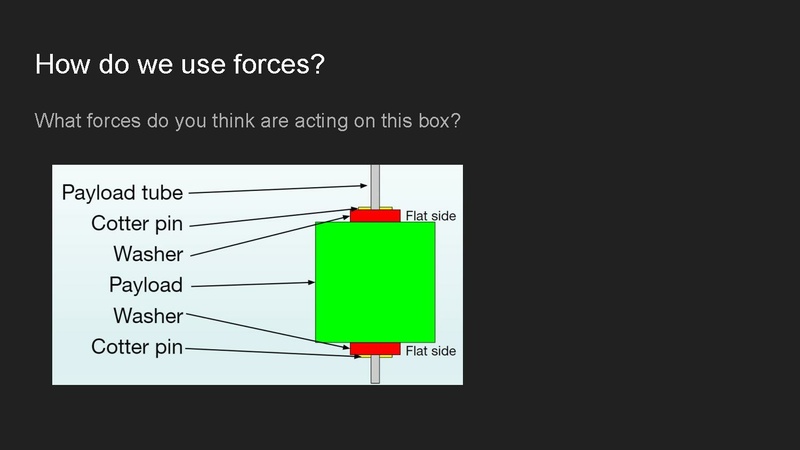Image resolution: width=800 pixels, height=450 pixels.
Task: Click the arrow line from bottom "Cotter pin" label
Action: coord(270,351)
